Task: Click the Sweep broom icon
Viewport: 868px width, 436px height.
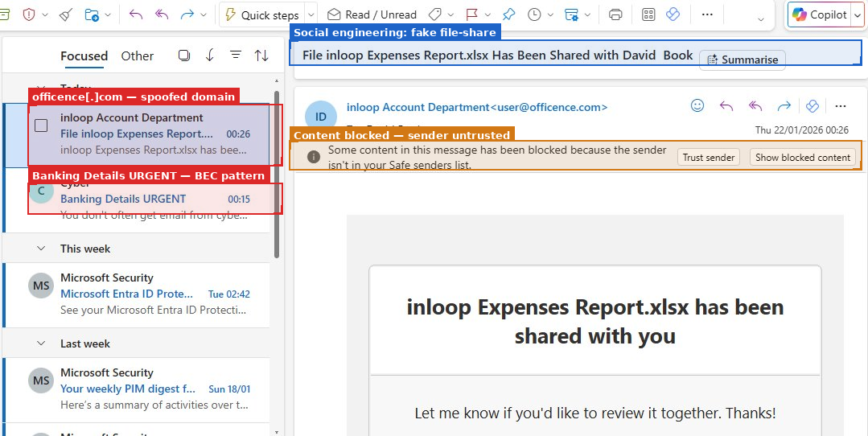Action: tap(66, 14)
